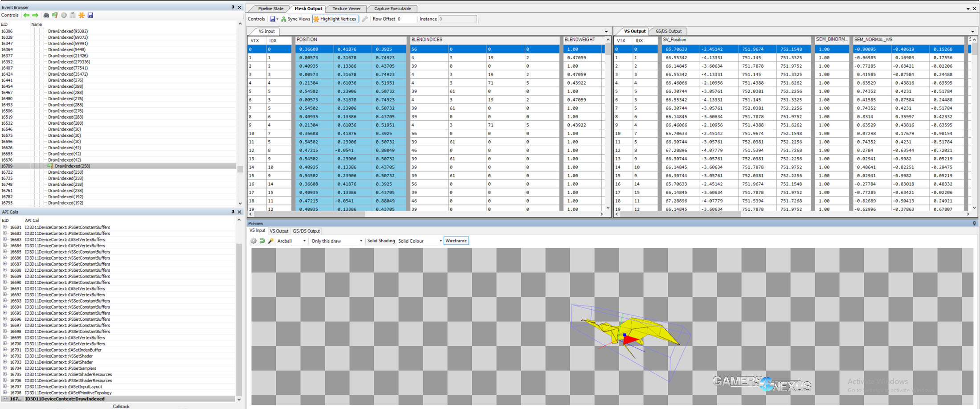
Task: Pin the API Calls panel
Action: coord(233,212)
